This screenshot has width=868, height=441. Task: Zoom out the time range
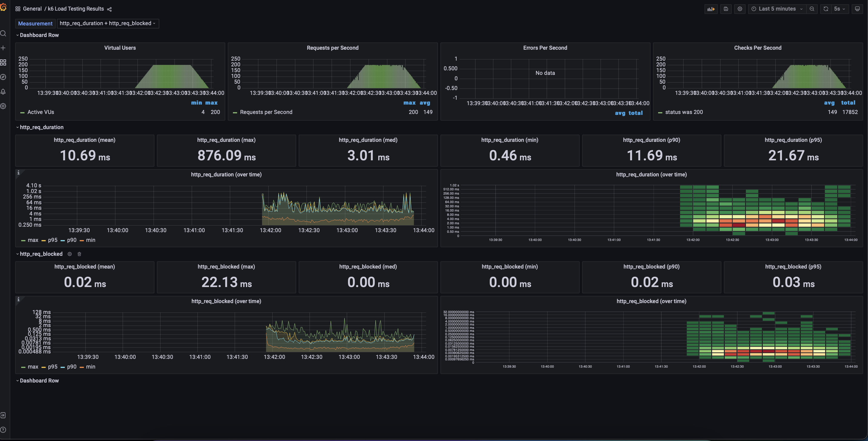click(812, 9)
